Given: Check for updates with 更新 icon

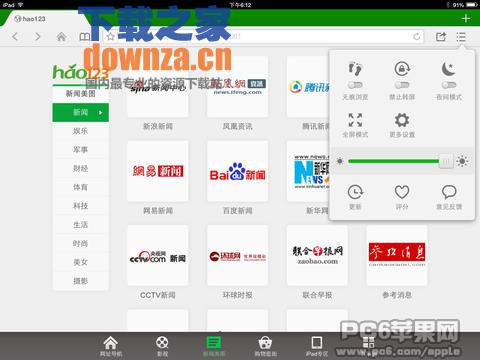Looking at the screenshot, I should click(x=355, y=197).
